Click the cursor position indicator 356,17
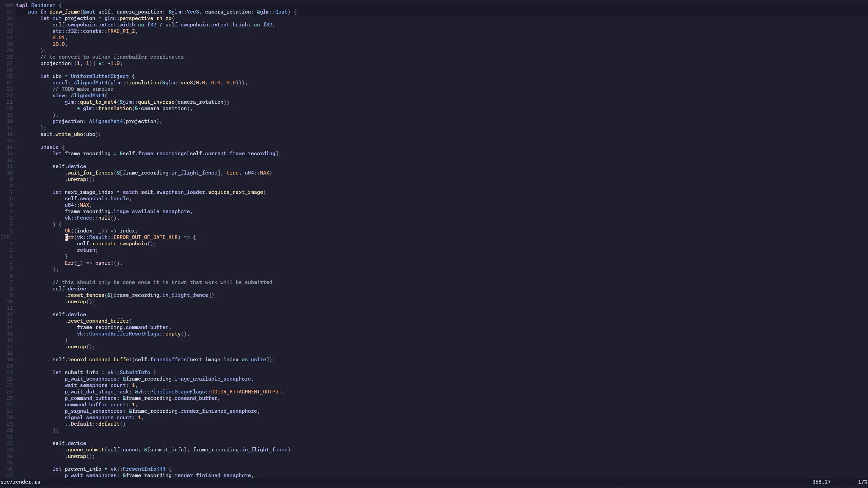The image size is (868, 488). tap(822, 481)
